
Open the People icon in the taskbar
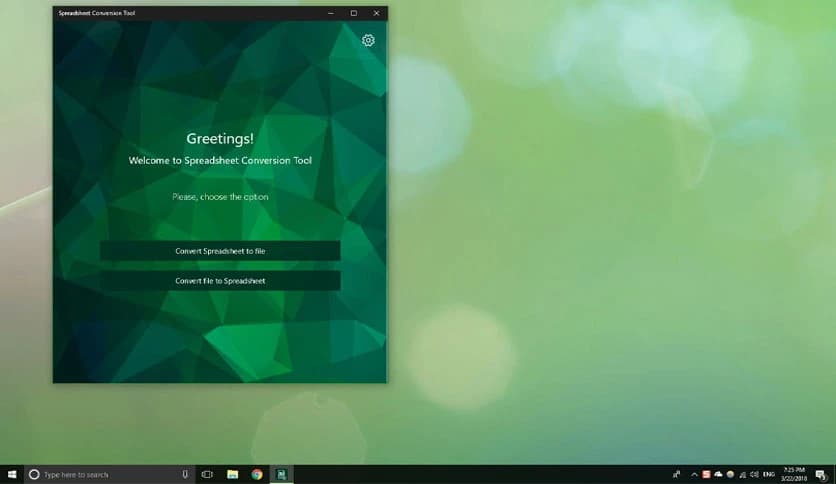point(677,474)
